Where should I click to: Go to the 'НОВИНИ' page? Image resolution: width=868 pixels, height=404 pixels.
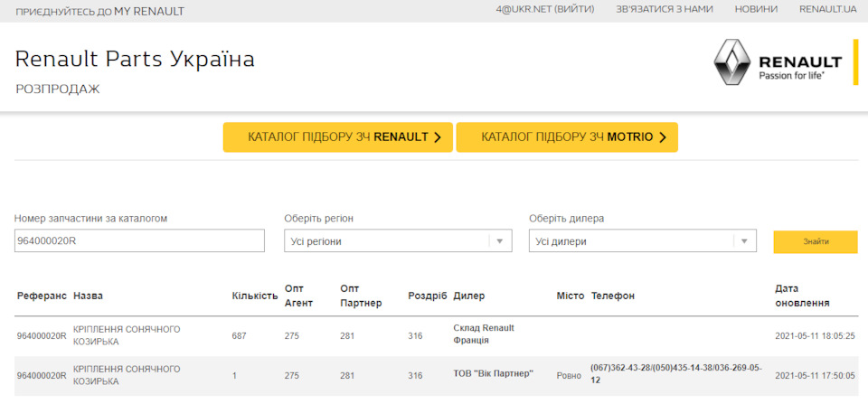point(756,9)
